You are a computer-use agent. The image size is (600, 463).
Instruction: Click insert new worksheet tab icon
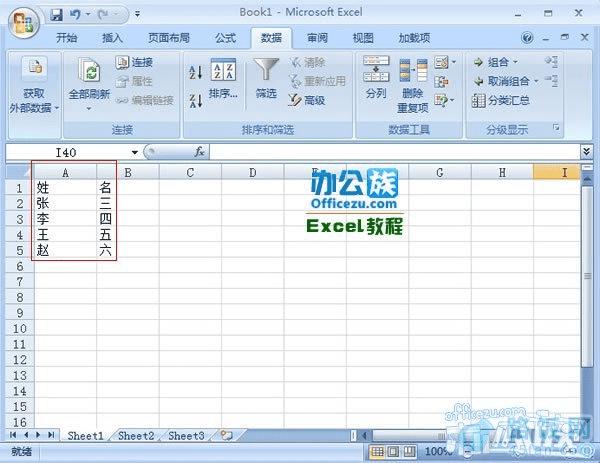point(227,435)
